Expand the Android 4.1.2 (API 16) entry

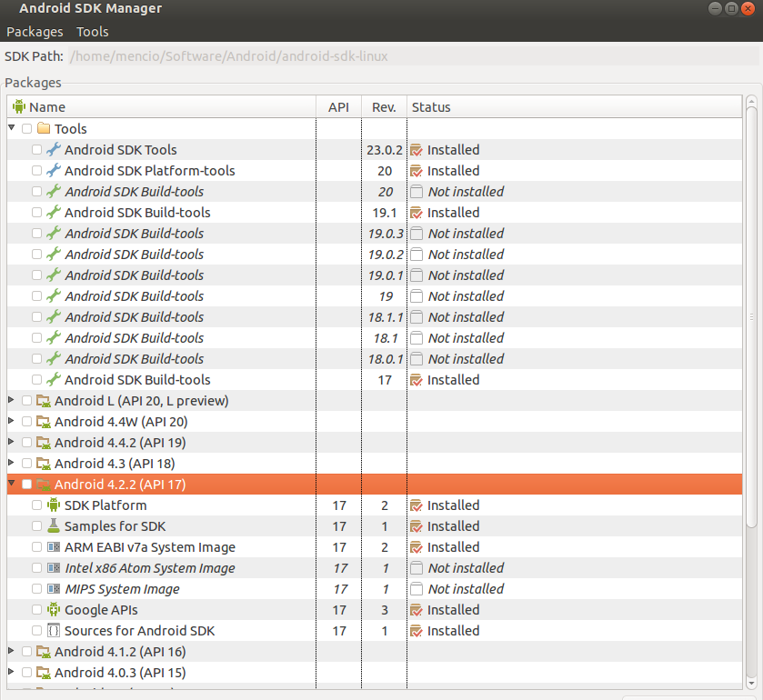pyautogui.click(x=11, y=651)
